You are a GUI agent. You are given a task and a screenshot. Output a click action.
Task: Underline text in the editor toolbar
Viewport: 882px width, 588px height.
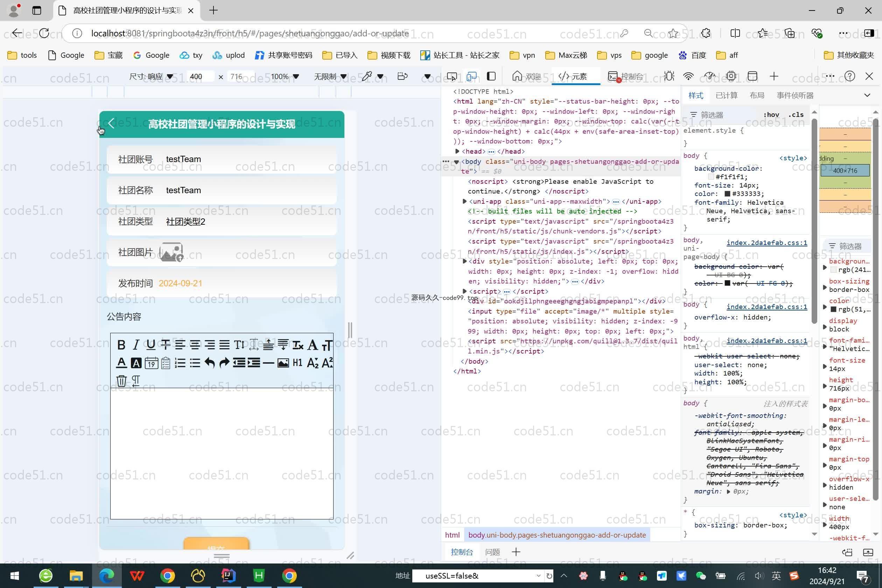pos(151,345)
